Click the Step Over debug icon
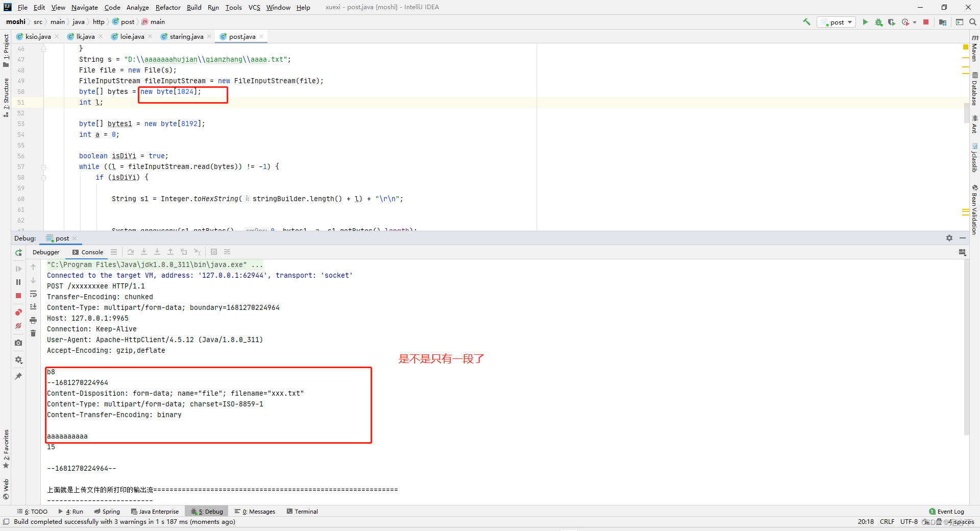The width and height of the screenshot is (980, 531). [131, 252]
